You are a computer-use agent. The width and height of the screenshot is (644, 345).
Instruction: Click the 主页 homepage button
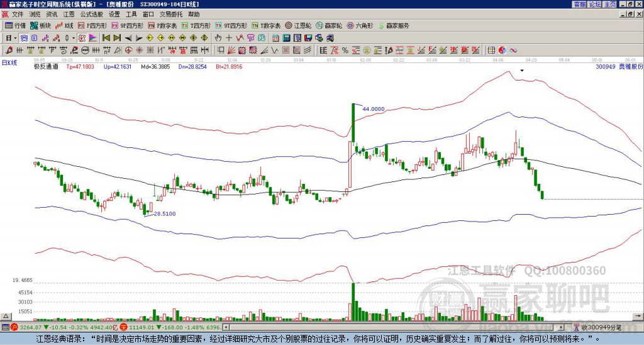(609, 4)
